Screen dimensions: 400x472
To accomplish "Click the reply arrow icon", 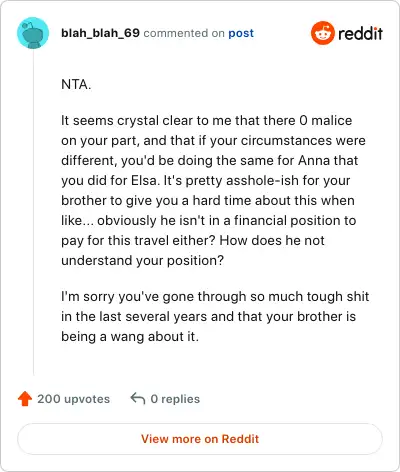I will (138, 398).
